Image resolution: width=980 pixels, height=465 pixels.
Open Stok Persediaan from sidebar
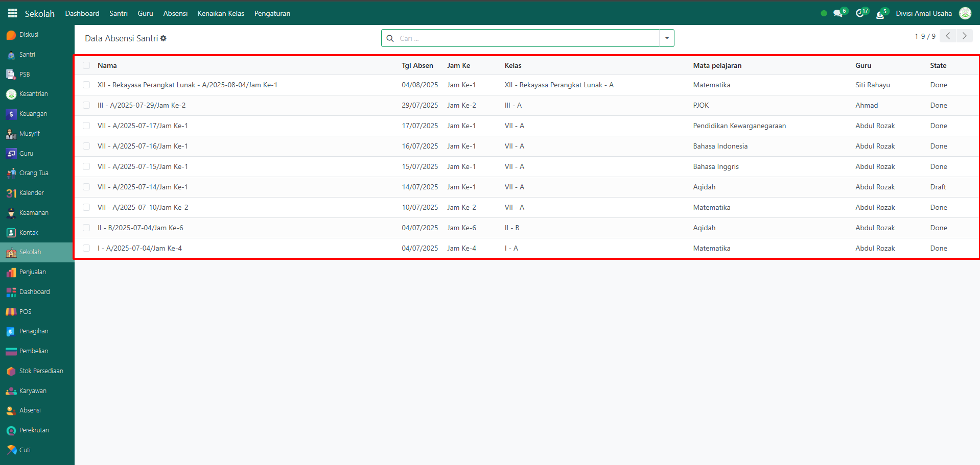pyautogui.click(x=41, y=371)
